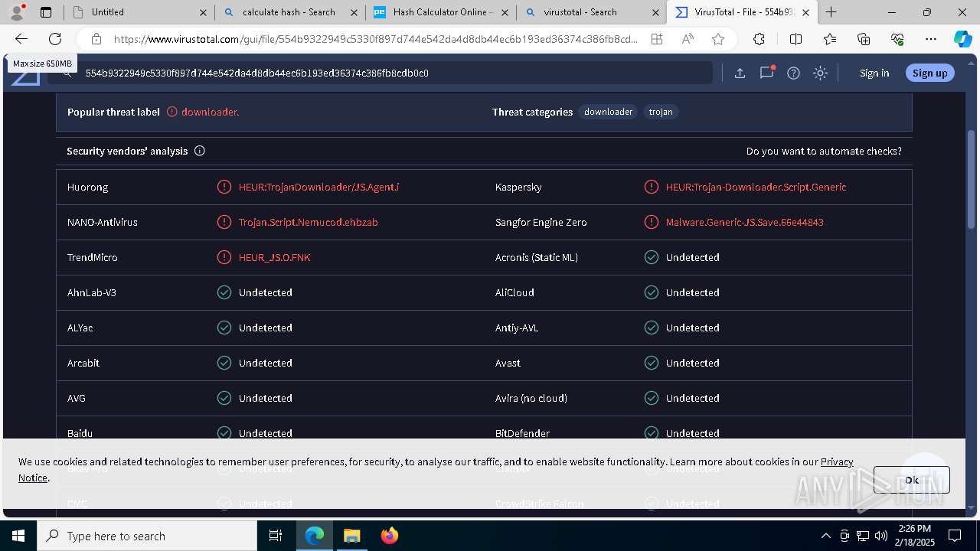Screen dimensions: 980x551
Task: Click the Acronis undetected checkmark icon
Action: click(x=652, y=257)
